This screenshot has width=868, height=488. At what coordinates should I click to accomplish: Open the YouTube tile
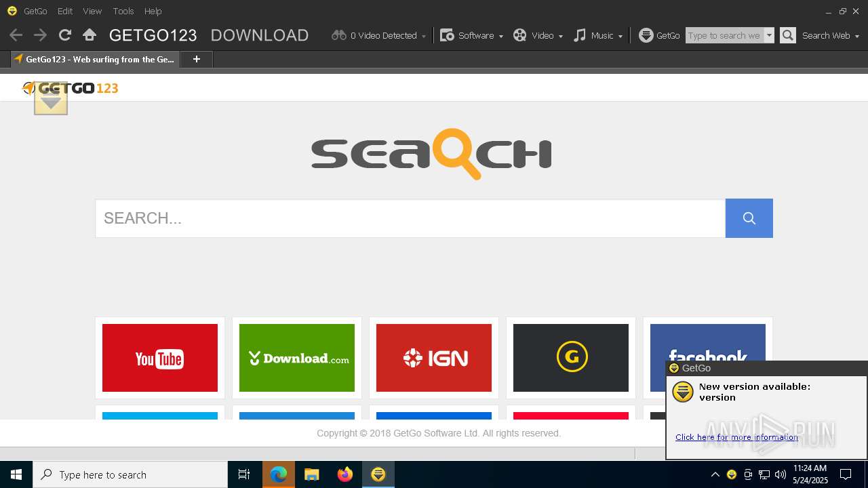[x=160, y=358]
